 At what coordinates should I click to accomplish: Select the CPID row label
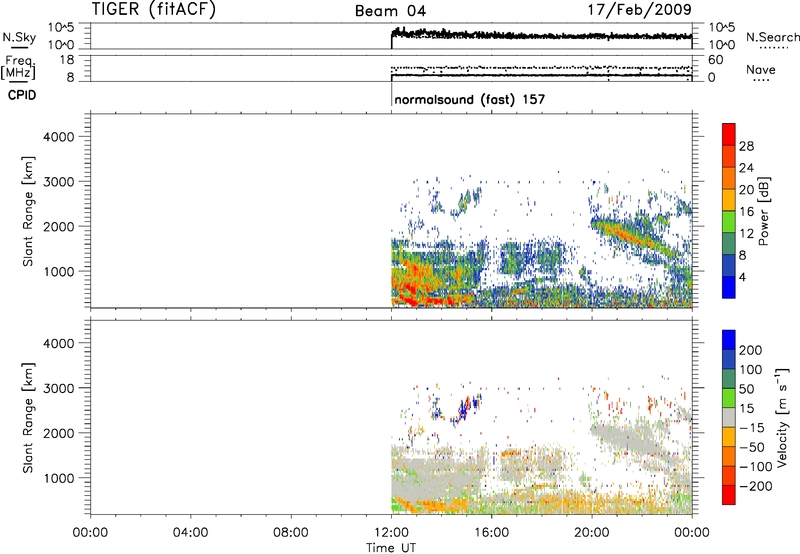pyautogui.click(x=22, y=95)
